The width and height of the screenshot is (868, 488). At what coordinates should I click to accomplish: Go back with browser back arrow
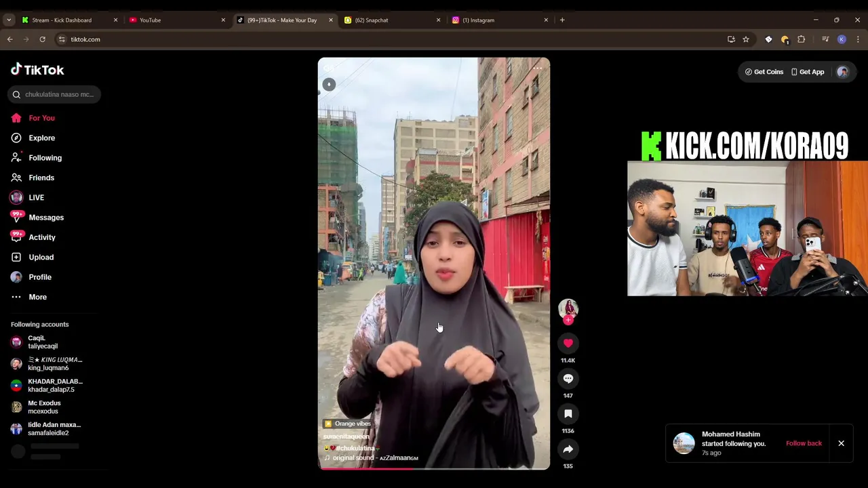tap(9, 39)
